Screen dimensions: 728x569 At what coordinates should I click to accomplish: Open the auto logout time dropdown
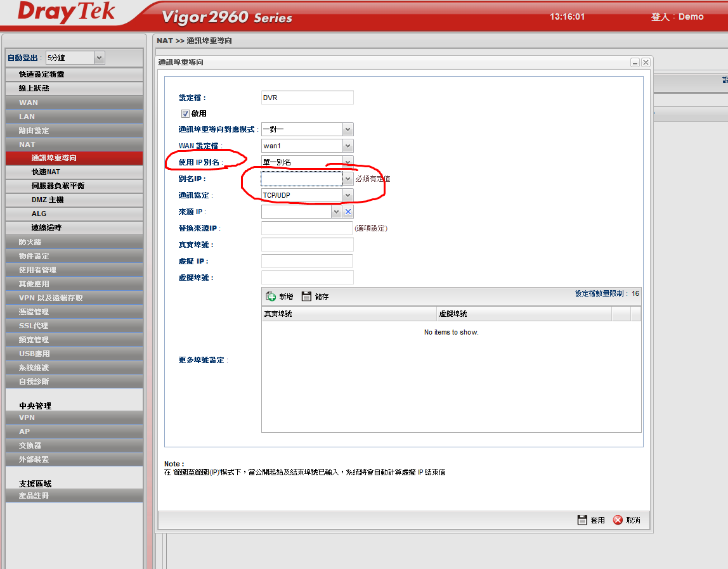98,58
